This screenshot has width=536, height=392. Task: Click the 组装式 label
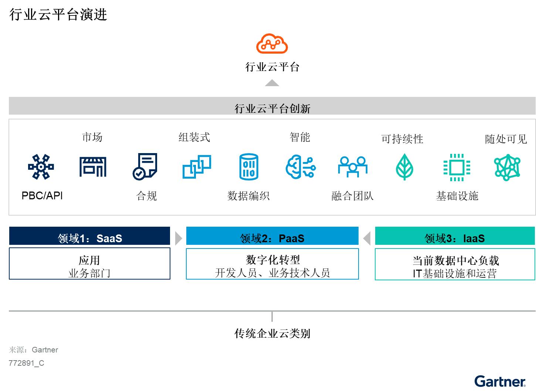pyautogui.click(x=194, y=137)
